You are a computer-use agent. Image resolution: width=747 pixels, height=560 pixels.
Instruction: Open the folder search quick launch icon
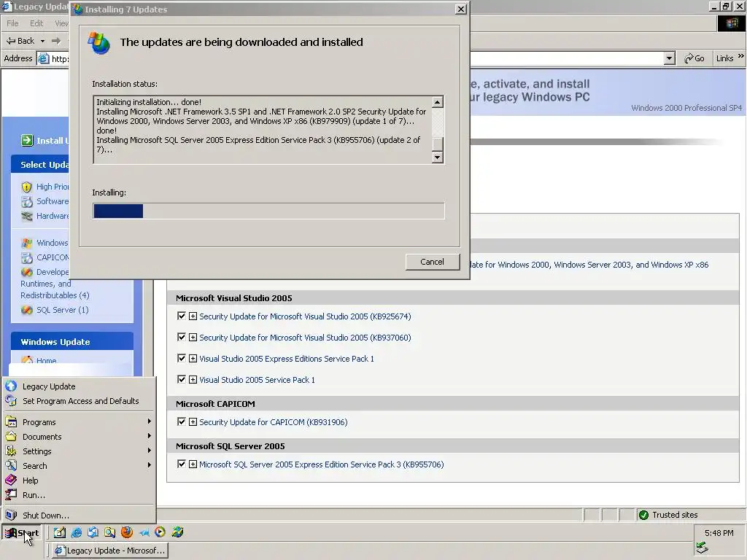pyautogui.click(x=109, y=532)
